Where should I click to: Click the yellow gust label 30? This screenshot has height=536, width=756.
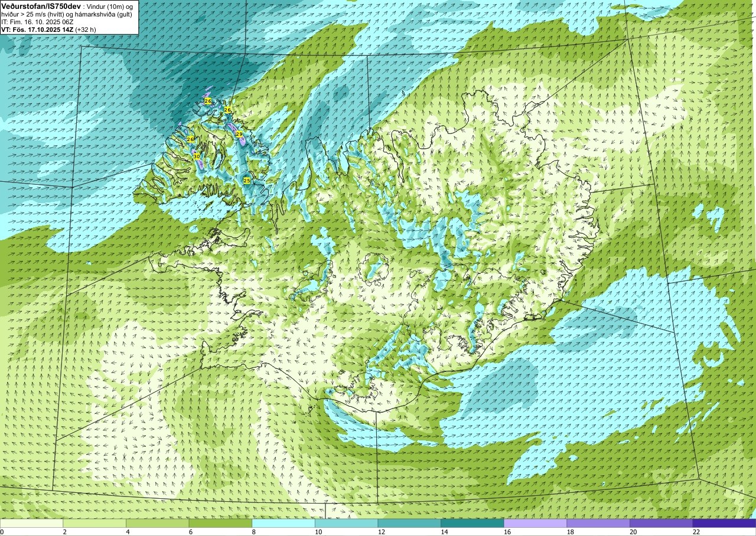point(197,156)
